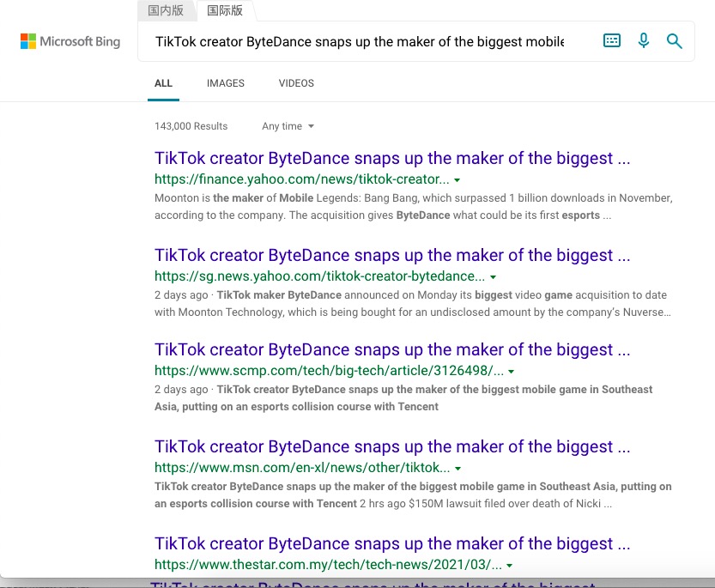Click snippet 'TikTok maker ByteDance announced on Monday'
The width and height of the screenshot is (715, 588).
[x=413, y=304]
